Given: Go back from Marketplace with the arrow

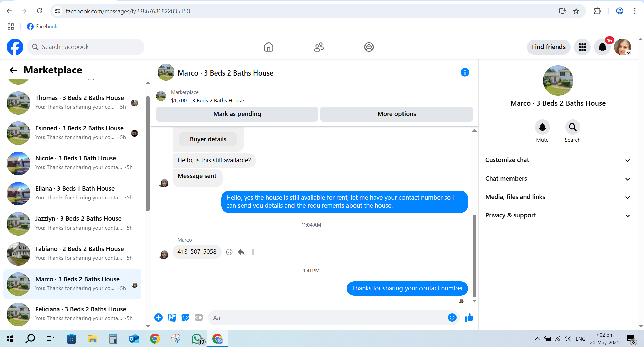Looking at the screenshot, I should (x=13, y=70).
